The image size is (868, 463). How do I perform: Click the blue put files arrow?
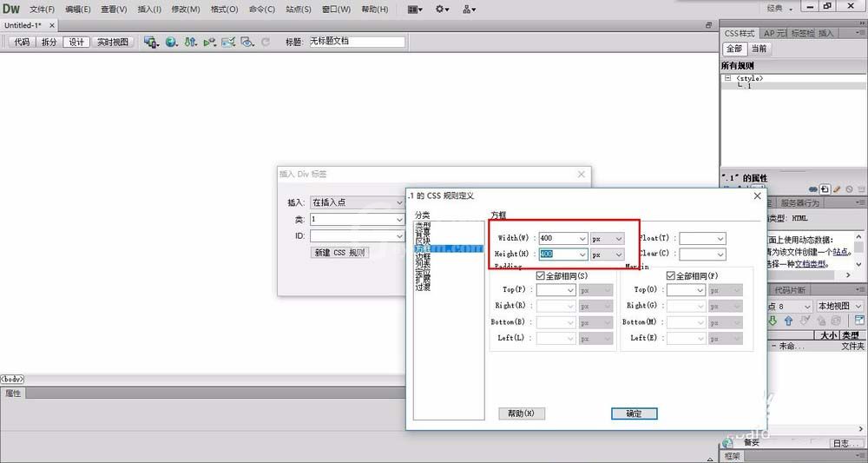coord(788,321)
